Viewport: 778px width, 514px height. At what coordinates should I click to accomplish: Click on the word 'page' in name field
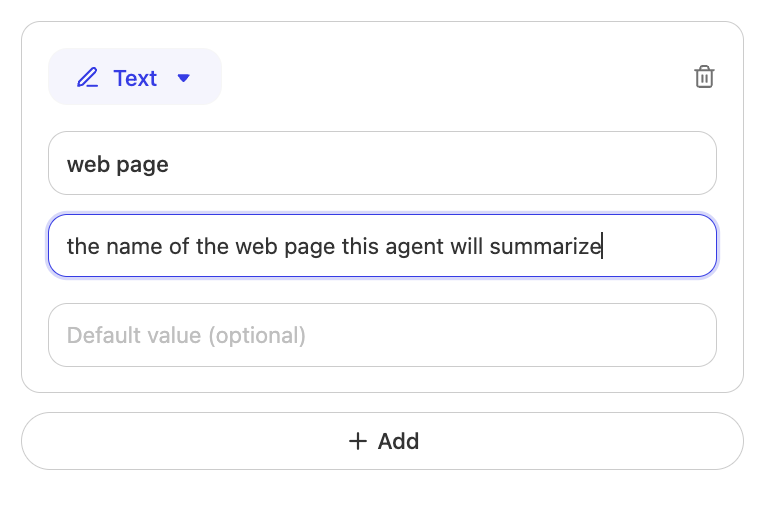[142, 164]
